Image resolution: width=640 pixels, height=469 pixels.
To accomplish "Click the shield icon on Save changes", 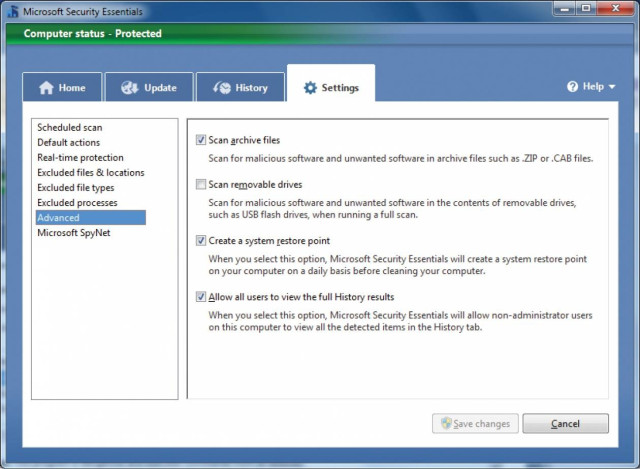I will [447, 423].
